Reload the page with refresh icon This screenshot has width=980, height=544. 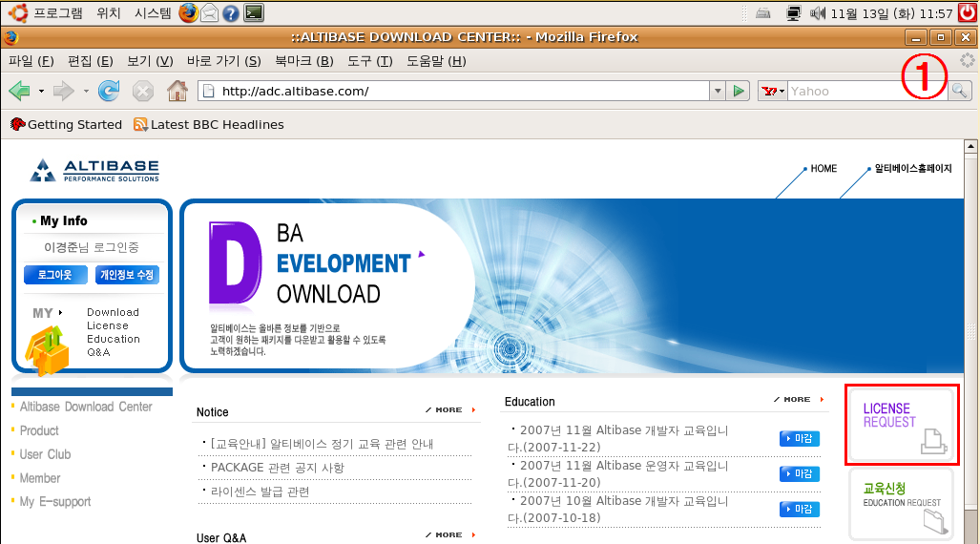pos(109,91)
